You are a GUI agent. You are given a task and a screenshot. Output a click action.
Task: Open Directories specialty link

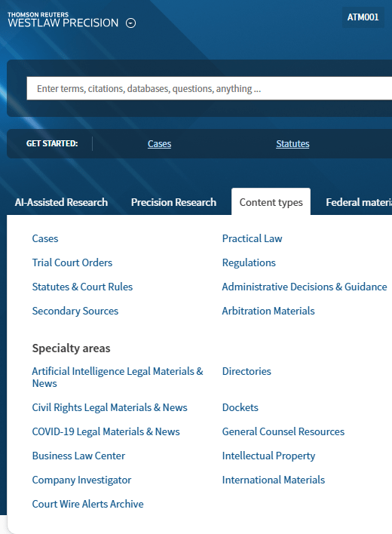pos(247,371)
